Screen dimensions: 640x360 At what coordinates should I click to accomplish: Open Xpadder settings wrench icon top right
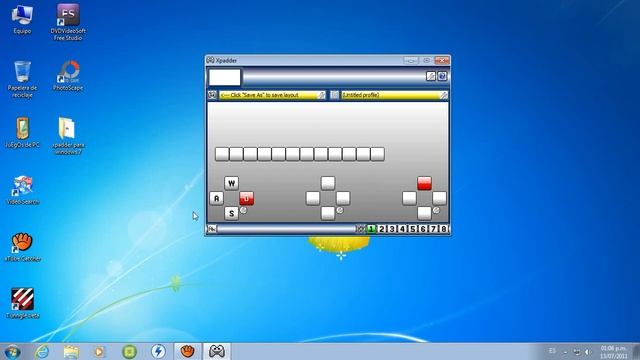tap(431, 76)
